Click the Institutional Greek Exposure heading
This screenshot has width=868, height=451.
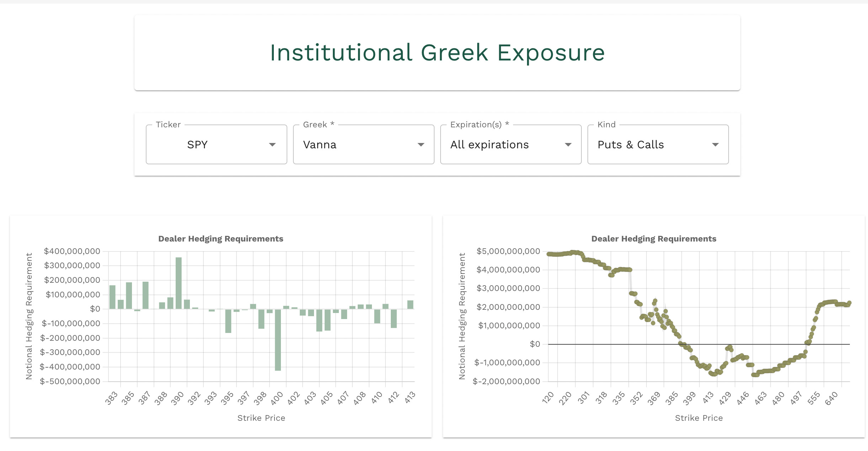click(437, 53)
